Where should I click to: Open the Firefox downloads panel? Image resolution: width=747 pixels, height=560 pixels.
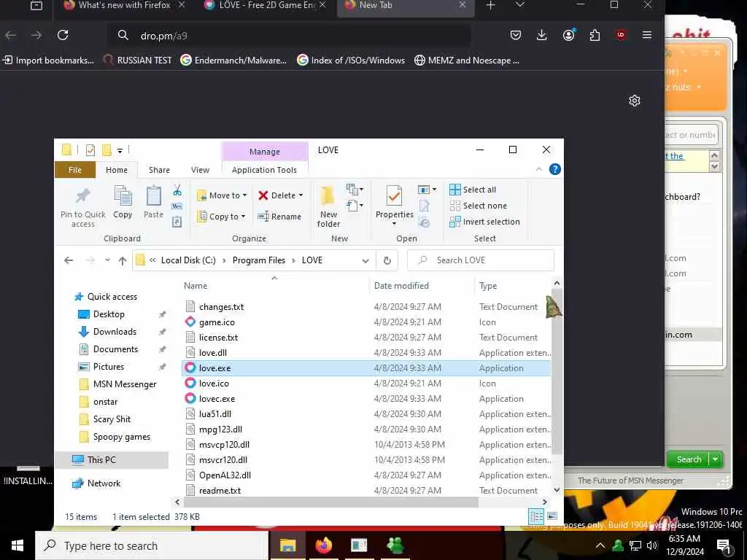[542, 35]
